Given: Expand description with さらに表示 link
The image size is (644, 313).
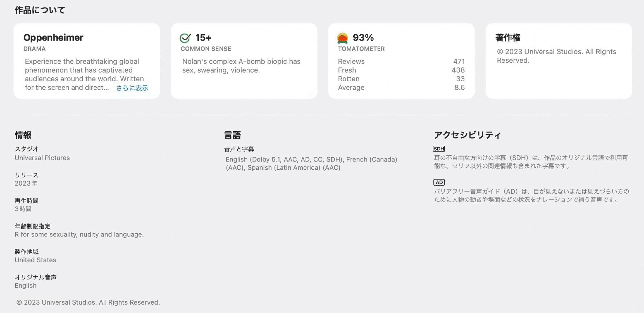Looking at the screenshot, I should pos(132,88).
